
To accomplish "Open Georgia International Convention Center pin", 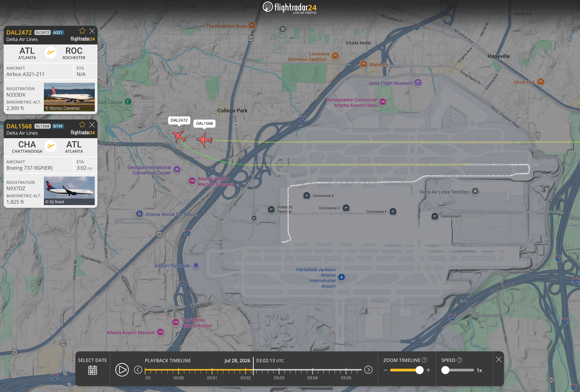I will [177, 170].
